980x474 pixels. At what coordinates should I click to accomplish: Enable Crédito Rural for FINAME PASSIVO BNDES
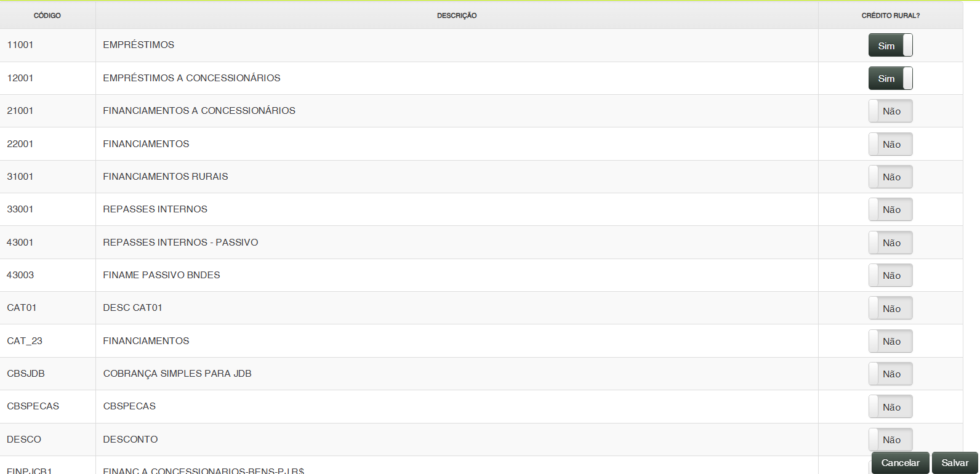pos(890,276)
